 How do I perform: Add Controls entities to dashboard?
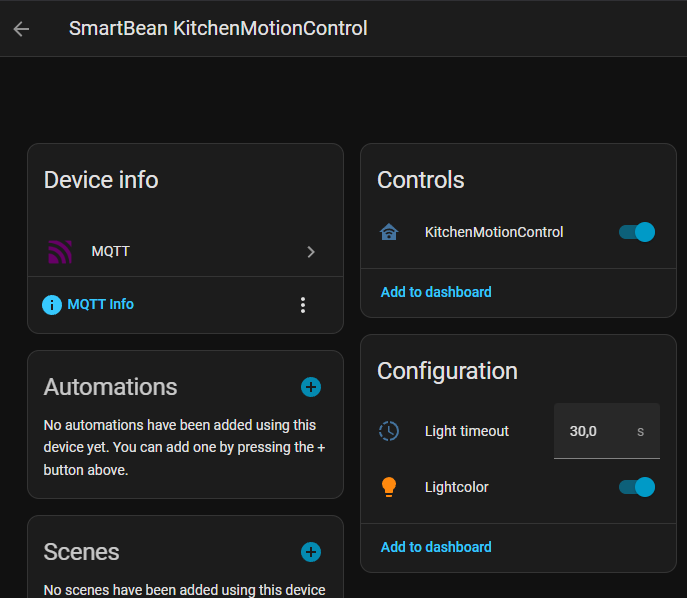coord(436,292)
